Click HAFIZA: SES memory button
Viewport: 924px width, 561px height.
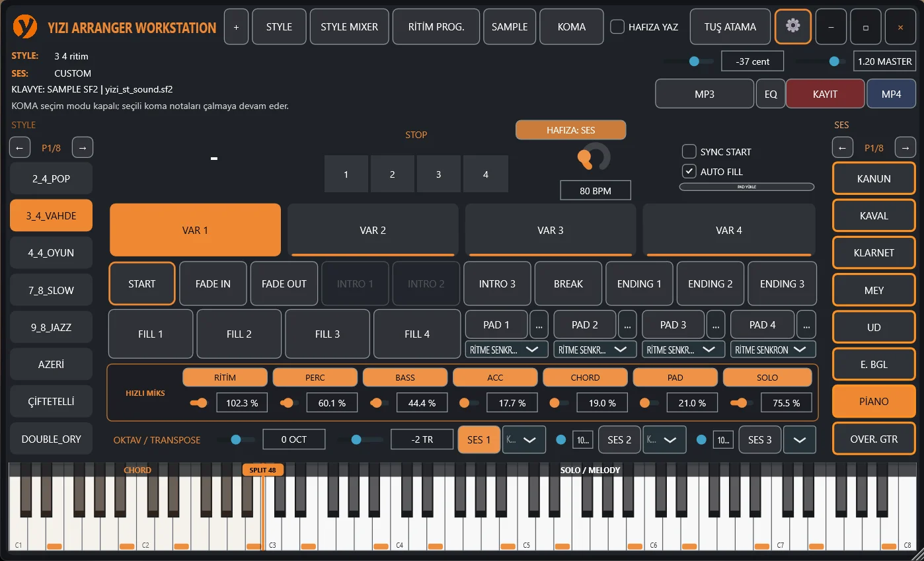pos(571,130)
